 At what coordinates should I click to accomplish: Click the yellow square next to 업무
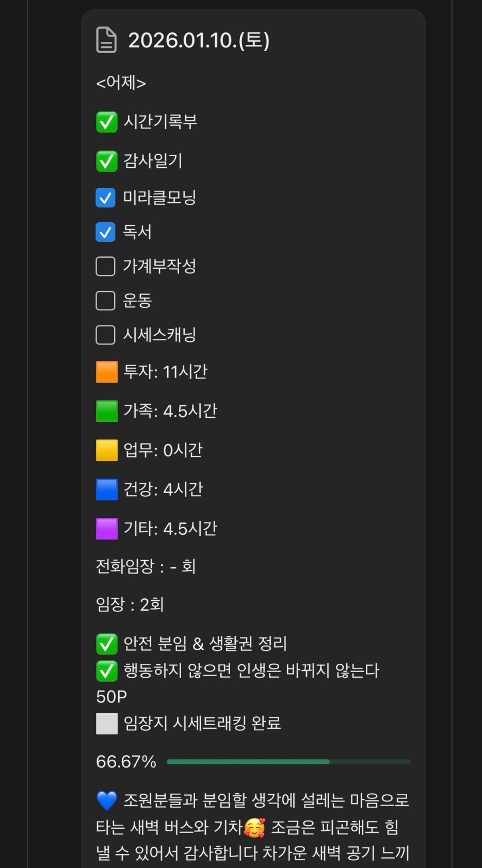[107, 450]
